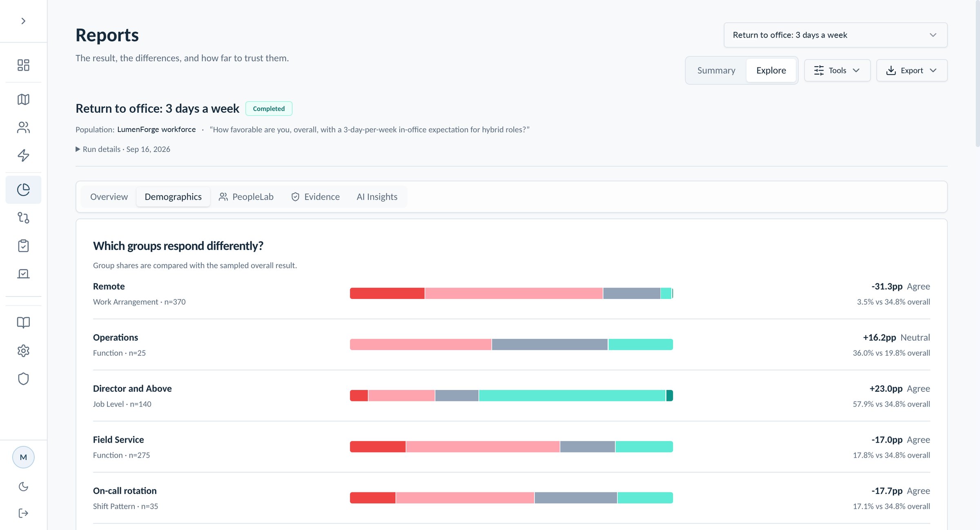980x530 pixels.
Task: Select the Evidence tab
Action: tap(315, 197)
